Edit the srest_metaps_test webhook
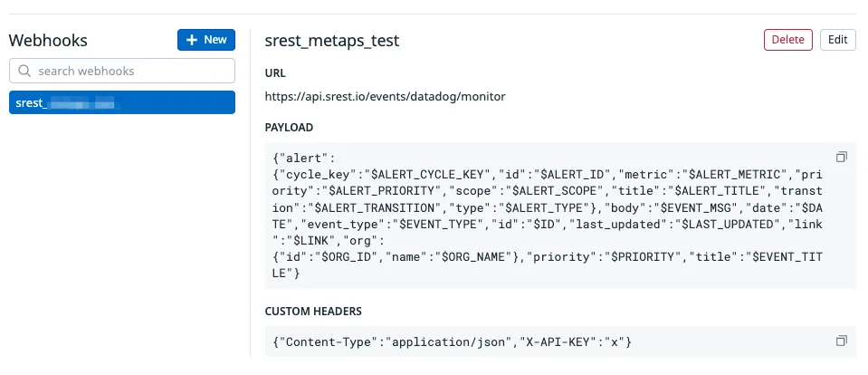This screenshot has height=375, width=868. click(x=837, y=40)
